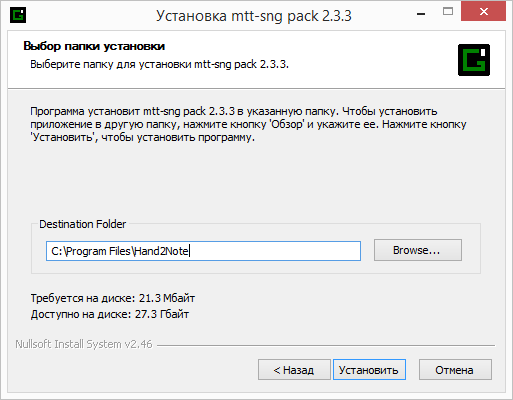Click the heading 'Выбор папки установки'
513x400 pixels.
click(x=94, y=46)
